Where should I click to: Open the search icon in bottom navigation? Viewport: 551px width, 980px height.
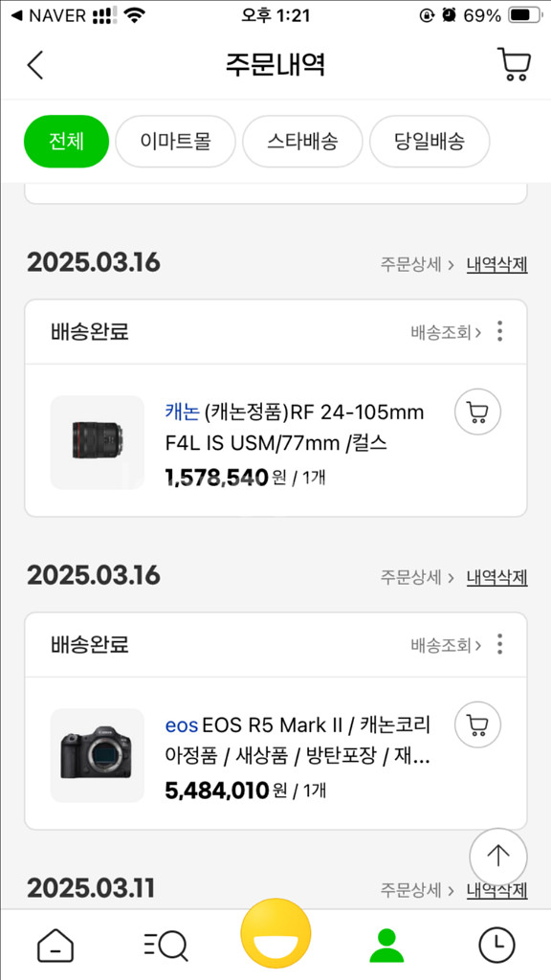[x=165, y=946]
